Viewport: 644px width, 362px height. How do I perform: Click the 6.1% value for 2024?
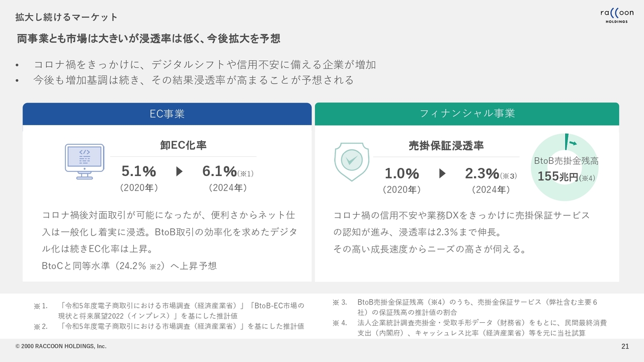pyautogui.click(x=220, y=172)
